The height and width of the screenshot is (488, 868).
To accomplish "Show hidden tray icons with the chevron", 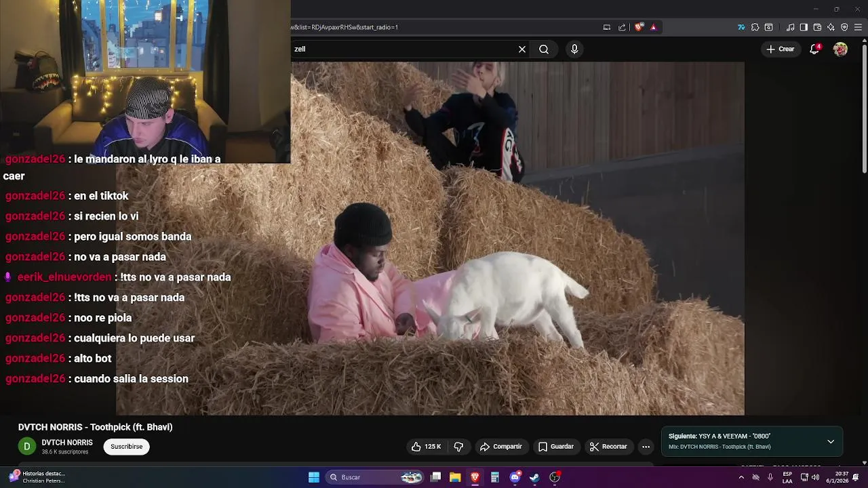I will (x=741, y=477).
